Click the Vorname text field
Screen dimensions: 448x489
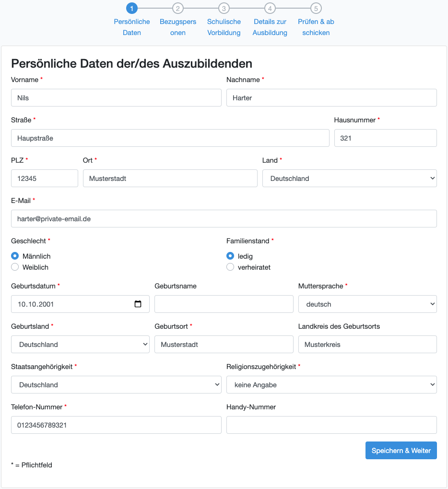[x=116, y=98]
